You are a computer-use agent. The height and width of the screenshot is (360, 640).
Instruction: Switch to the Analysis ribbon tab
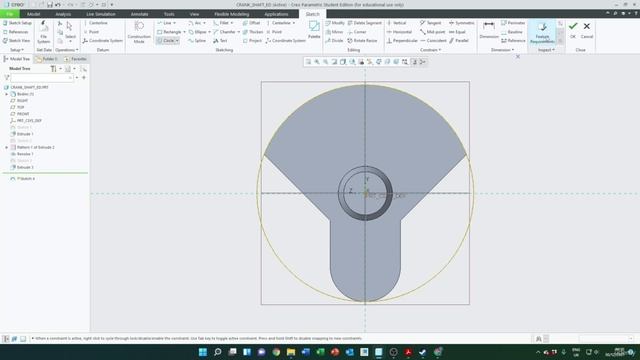(x=63, y=14)
